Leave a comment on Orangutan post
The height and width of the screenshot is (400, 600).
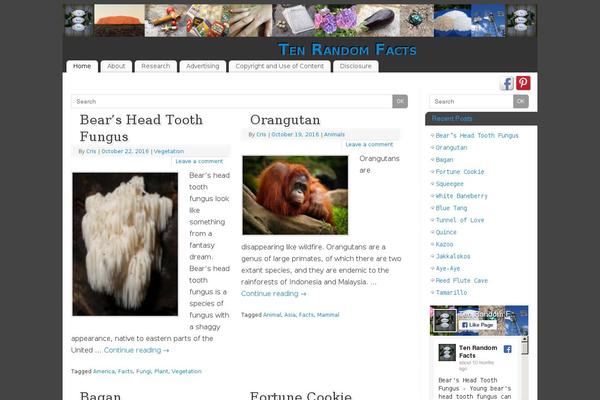[369, 145]
